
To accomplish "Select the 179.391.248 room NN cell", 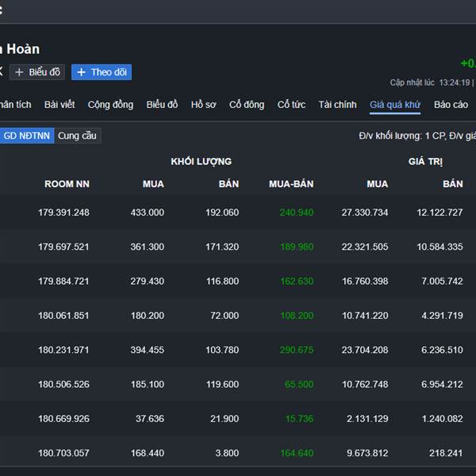I will (63, 213).
